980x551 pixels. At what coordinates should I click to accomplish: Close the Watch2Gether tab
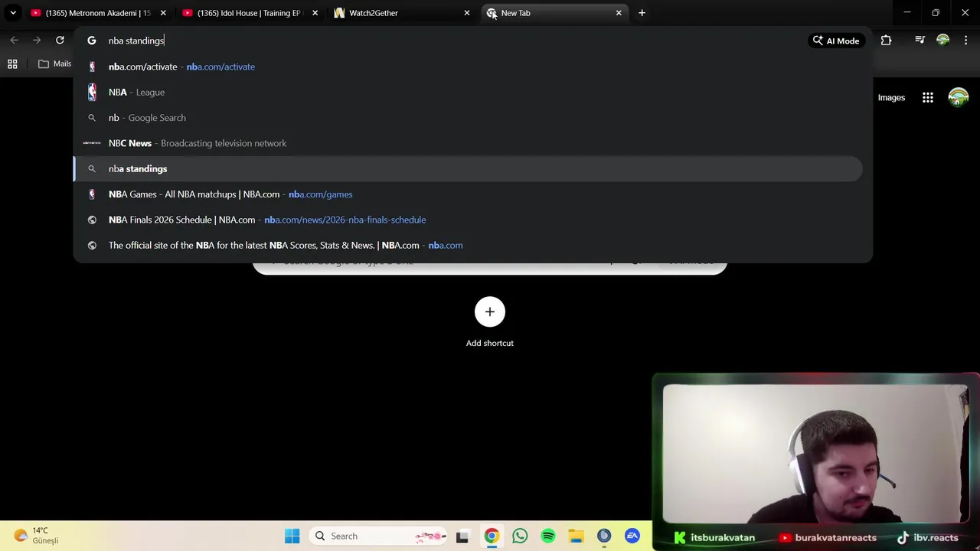[467, 13]
